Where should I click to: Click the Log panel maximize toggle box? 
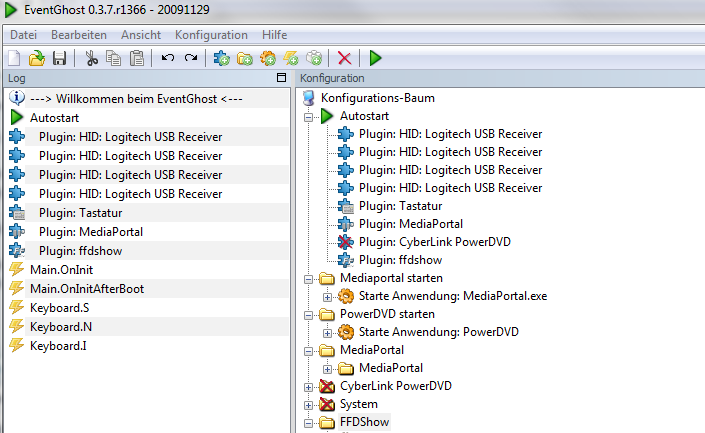point(281,78)
